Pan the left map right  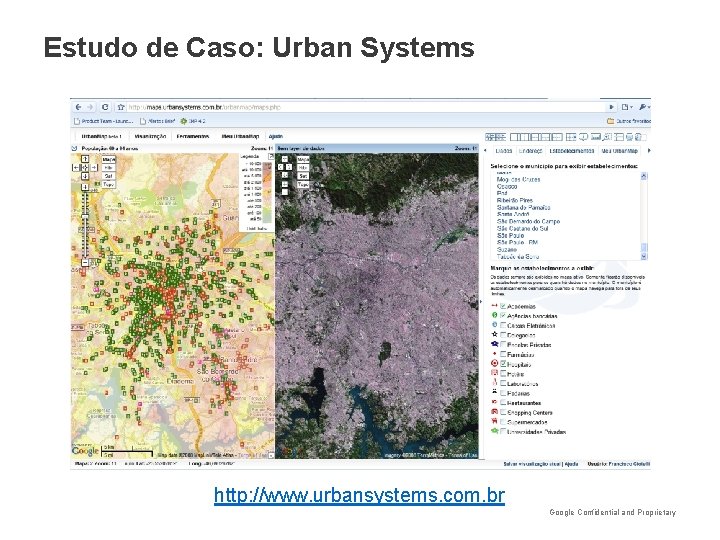94,168
